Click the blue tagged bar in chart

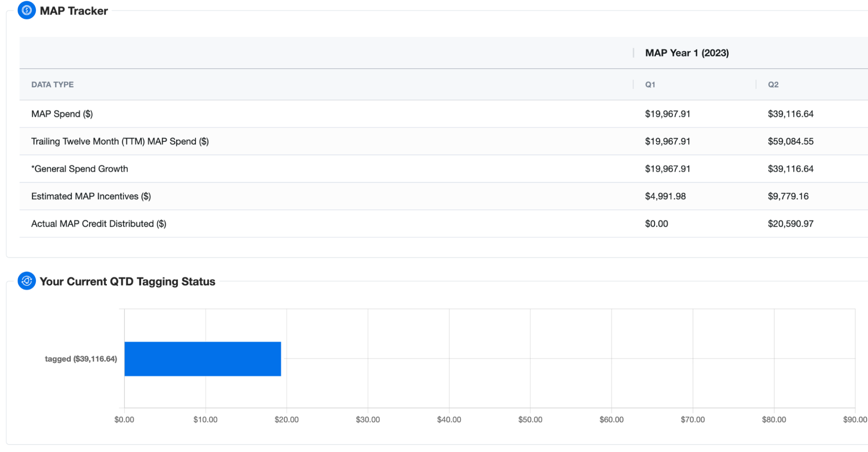coord(202,359)
